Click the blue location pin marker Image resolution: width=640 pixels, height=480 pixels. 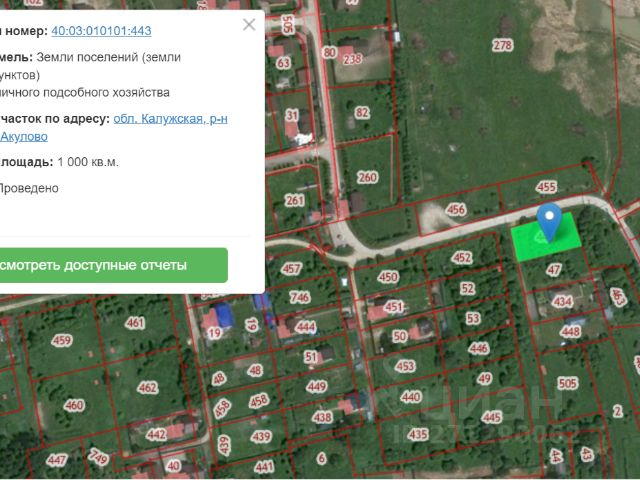pyautogui.click(x=549, y=221)
